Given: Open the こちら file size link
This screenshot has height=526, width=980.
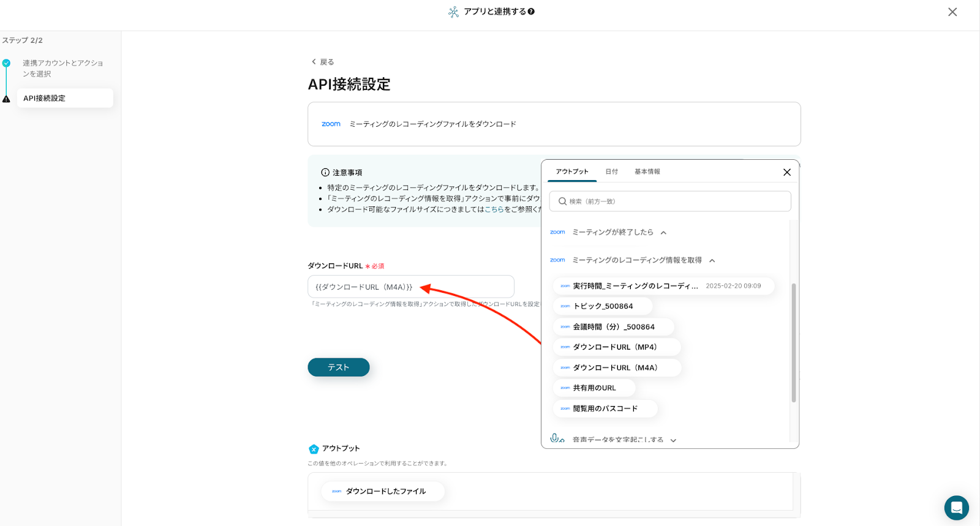Looking at the screenshot, I should 494,209.
